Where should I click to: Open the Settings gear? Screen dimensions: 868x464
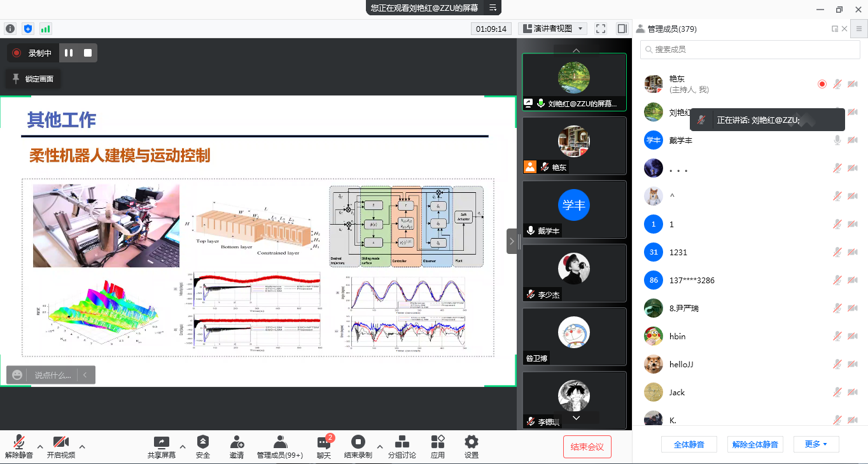(471, 446)
